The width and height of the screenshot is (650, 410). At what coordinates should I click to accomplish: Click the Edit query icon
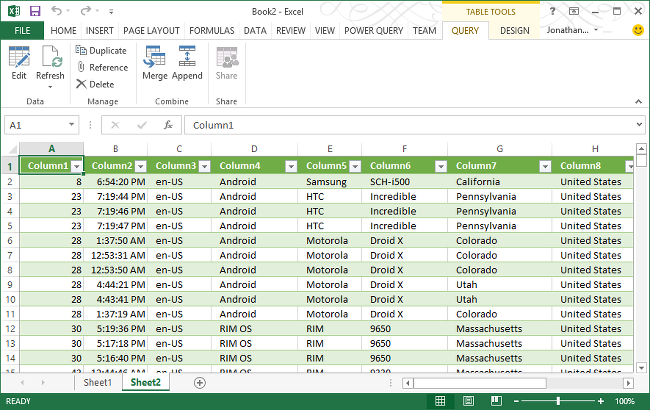pos(19,57)
